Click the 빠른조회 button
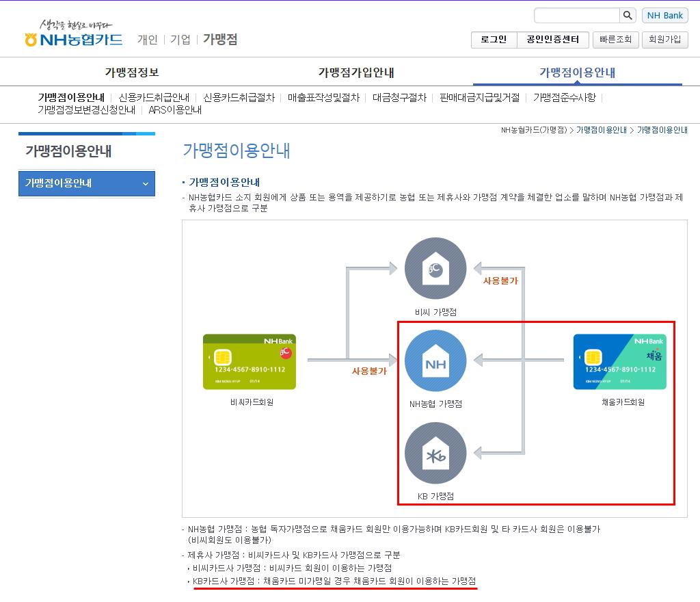Screen dimensions: 700x602 pyautogui.click(x=615, y=40)
